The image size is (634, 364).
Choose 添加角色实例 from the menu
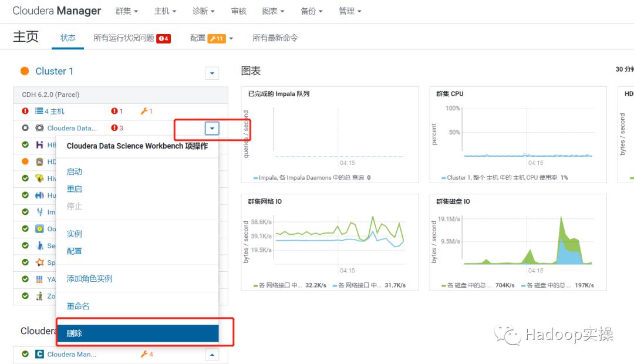click(89, 279)
